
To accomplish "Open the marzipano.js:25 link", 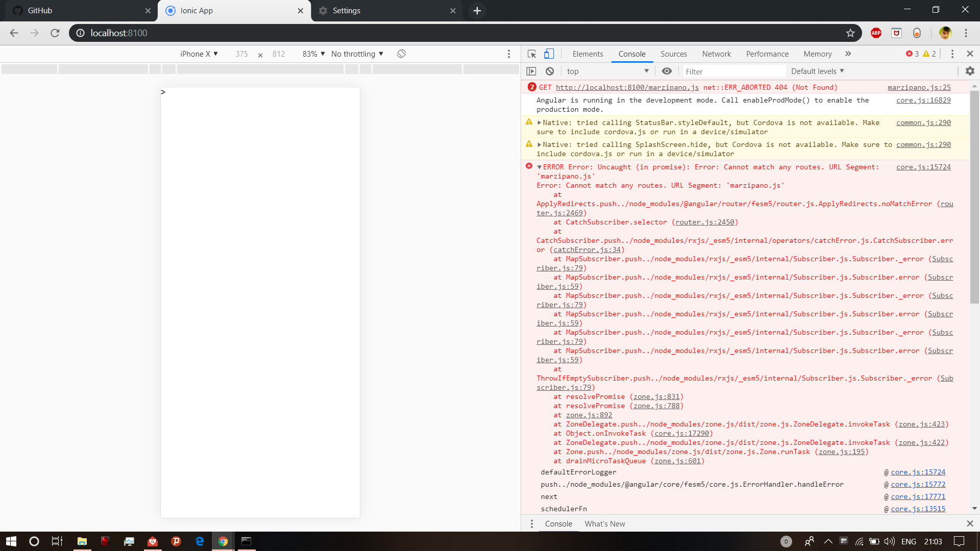I will click(919, 87).
